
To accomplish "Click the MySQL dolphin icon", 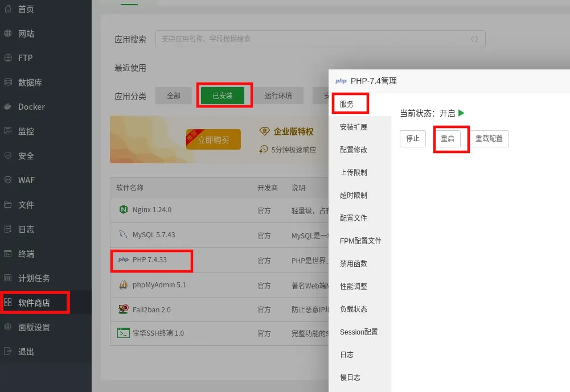I will point(124,234).
